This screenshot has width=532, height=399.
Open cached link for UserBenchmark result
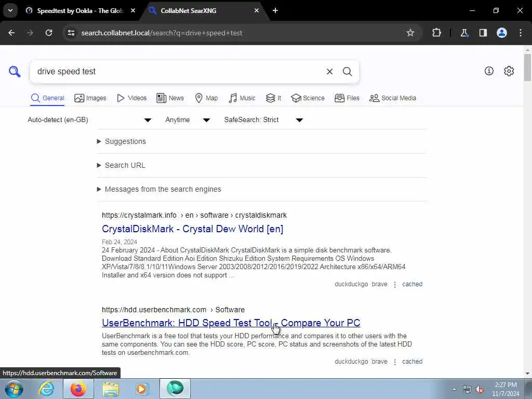click(x=412, y=362)
